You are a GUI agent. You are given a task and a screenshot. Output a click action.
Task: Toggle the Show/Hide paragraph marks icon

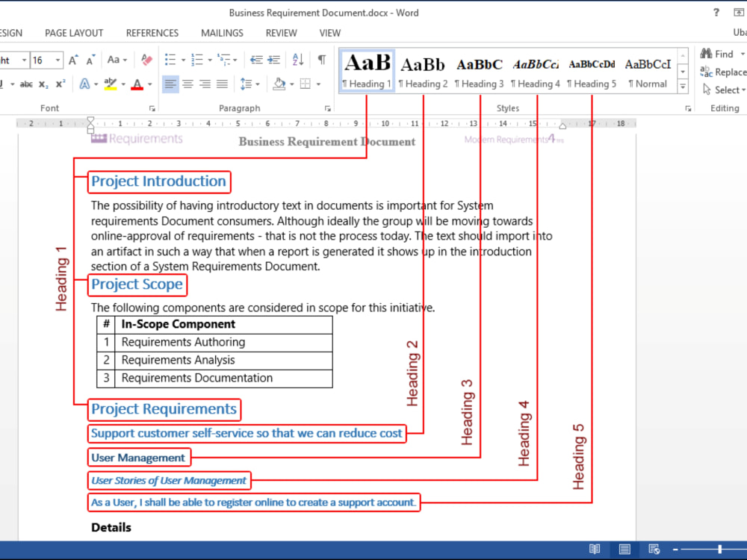coord(321,60)
